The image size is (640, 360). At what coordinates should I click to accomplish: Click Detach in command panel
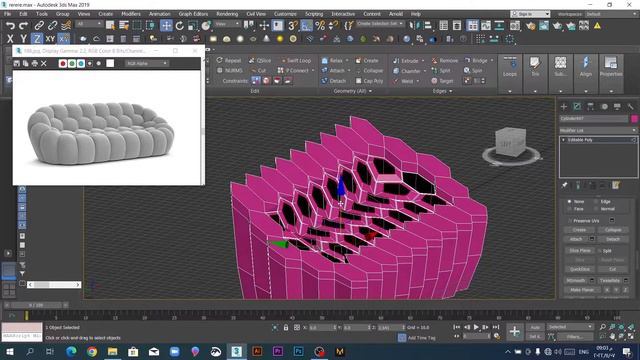613,239
